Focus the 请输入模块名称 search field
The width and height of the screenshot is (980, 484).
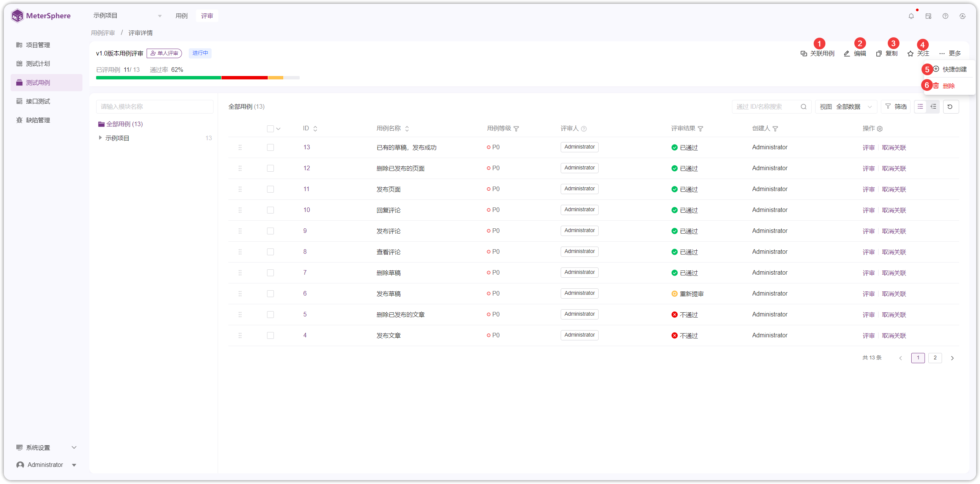pos(155,106)
